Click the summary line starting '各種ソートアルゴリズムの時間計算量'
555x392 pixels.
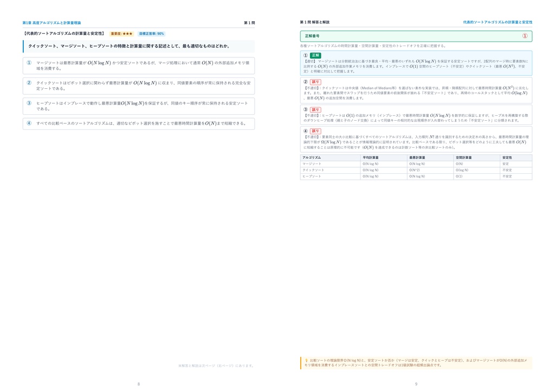click(x=373, y=46)
